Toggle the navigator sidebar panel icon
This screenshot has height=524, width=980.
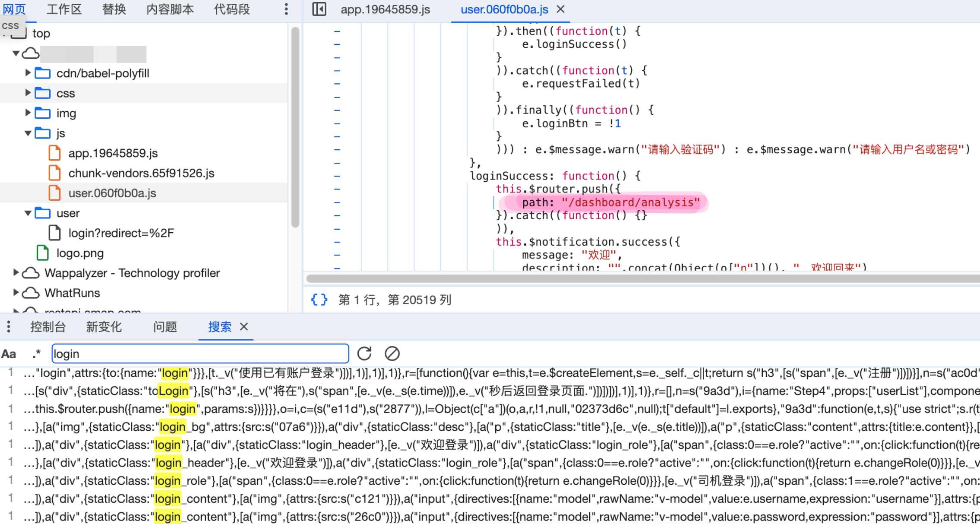319,9
